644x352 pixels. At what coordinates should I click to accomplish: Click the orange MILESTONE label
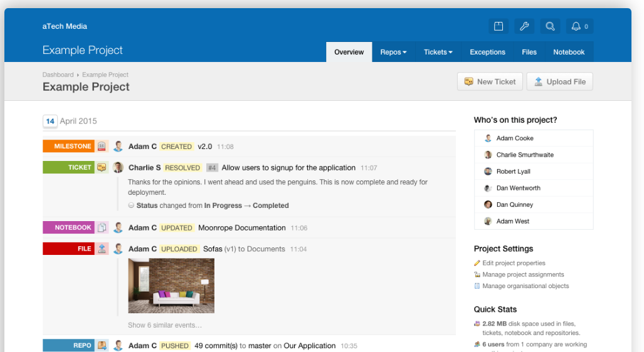point(68,146)
